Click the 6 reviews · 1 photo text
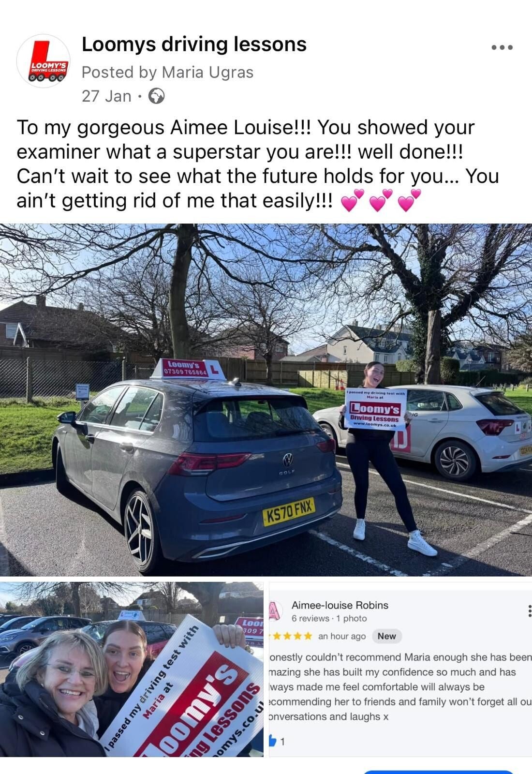 coord(329,618)
